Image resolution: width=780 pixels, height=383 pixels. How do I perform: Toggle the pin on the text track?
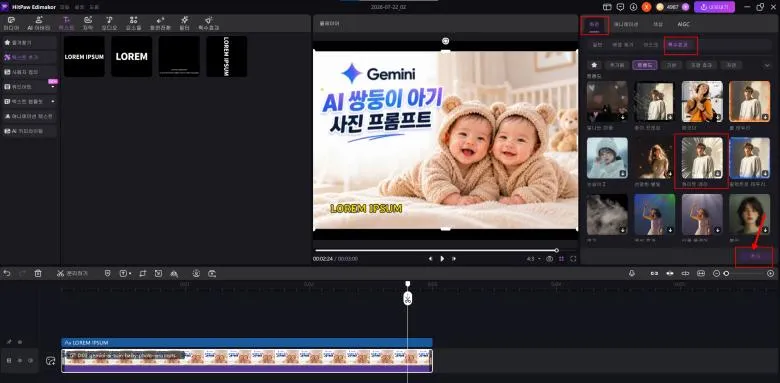tap(9, 342)
